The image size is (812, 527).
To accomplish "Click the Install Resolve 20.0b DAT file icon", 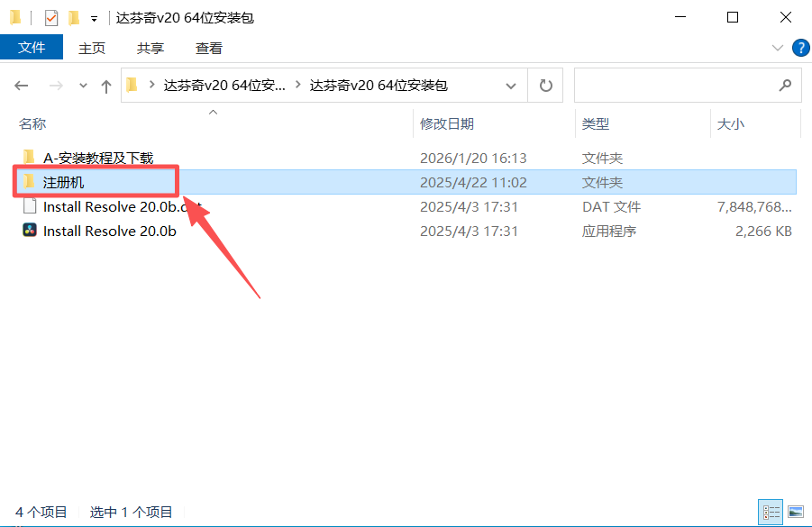I will (30, 206).
